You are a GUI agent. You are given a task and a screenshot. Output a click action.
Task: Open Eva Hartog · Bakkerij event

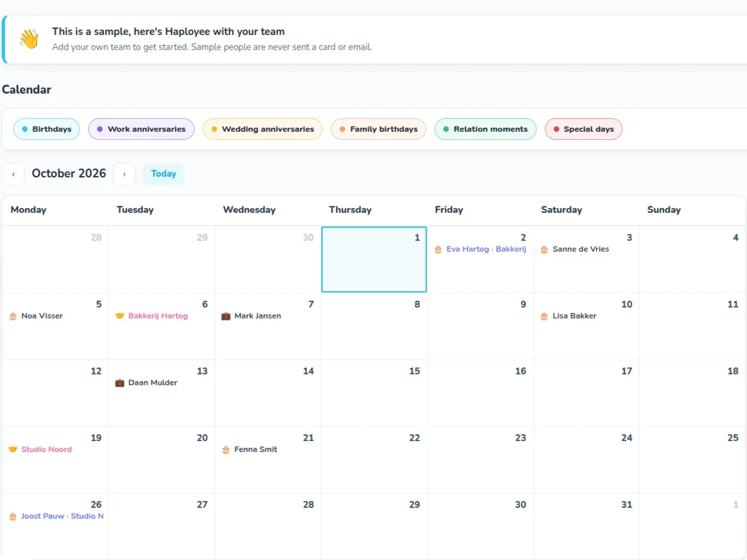click(481, 250)
